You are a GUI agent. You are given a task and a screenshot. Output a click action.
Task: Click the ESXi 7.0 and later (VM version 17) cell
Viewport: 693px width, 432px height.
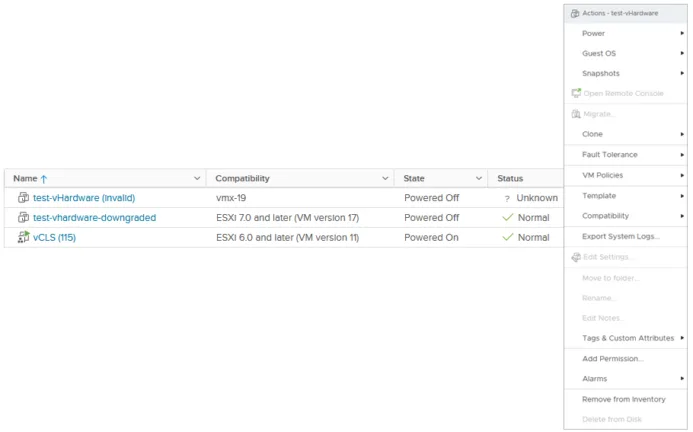[x=287, y=218]
